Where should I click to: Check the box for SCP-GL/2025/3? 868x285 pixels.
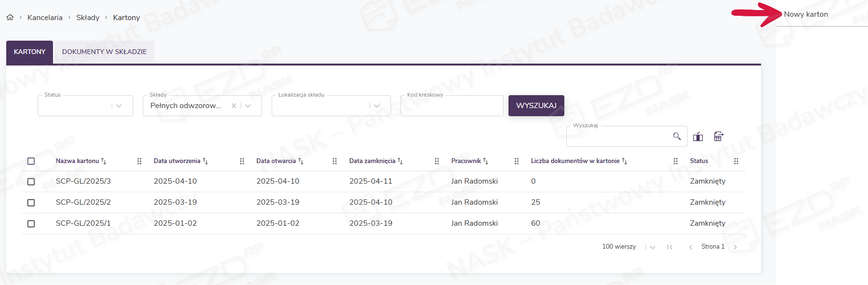[x=31, y=182]
